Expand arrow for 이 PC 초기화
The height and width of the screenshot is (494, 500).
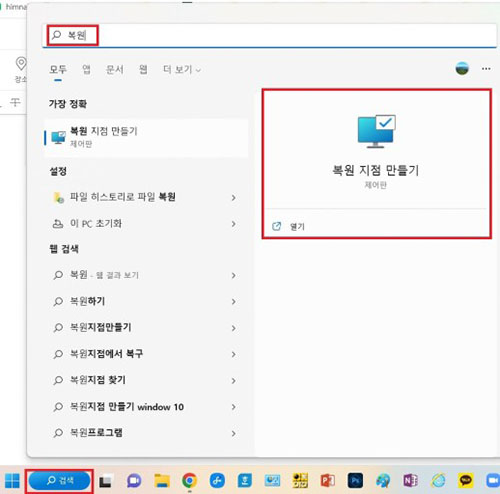tap(234, 224)
